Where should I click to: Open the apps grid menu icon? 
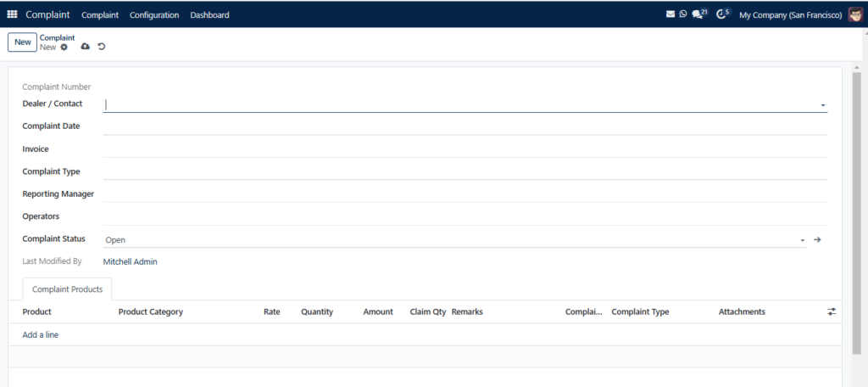coord(12,14)
